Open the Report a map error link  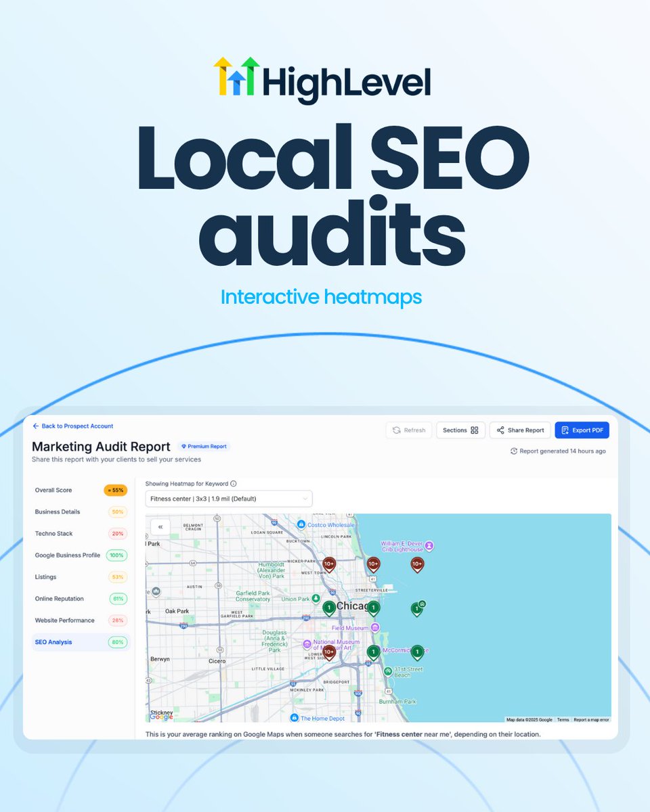[x=591, y=719]
